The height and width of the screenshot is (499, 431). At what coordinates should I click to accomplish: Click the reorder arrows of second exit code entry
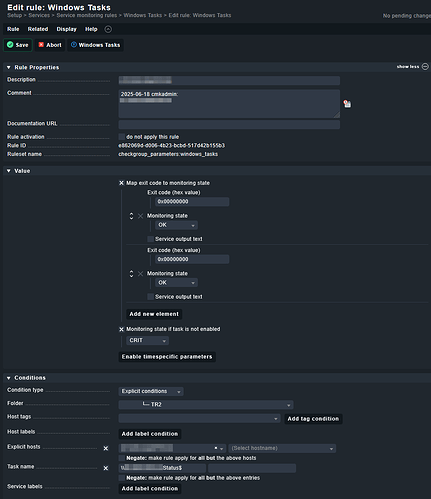[131, 274]
